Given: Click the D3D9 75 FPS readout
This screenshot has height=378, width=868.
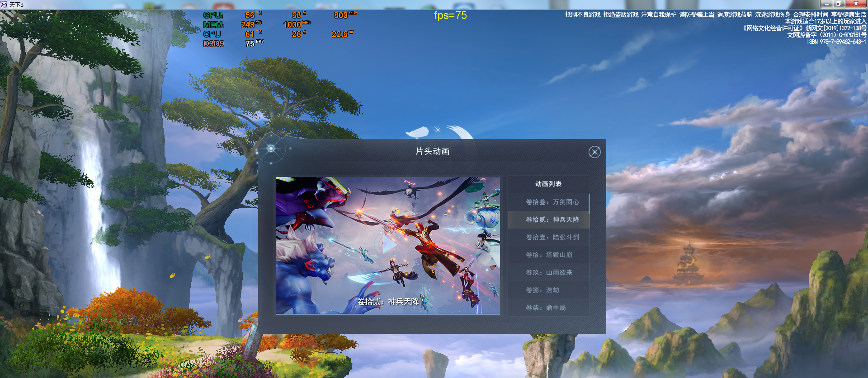Looking at the screenshot, I should tap(255, 44).
